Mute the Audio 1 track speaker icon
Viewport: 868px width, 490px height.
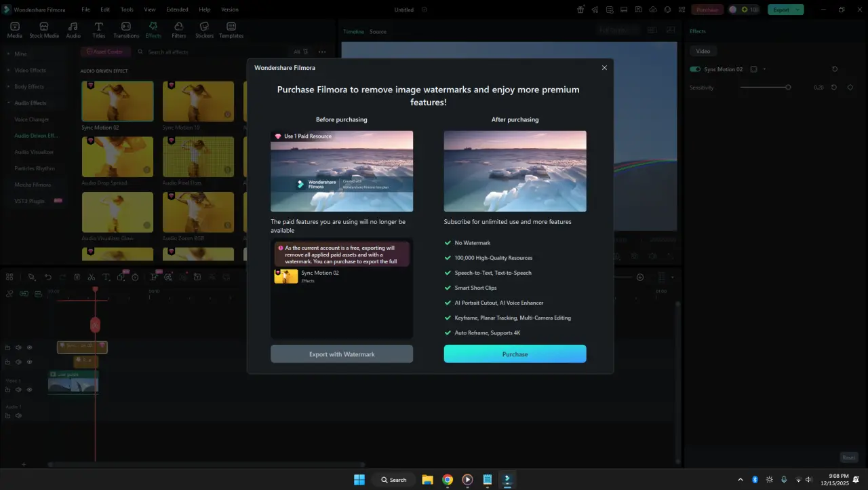coord(19,415)
